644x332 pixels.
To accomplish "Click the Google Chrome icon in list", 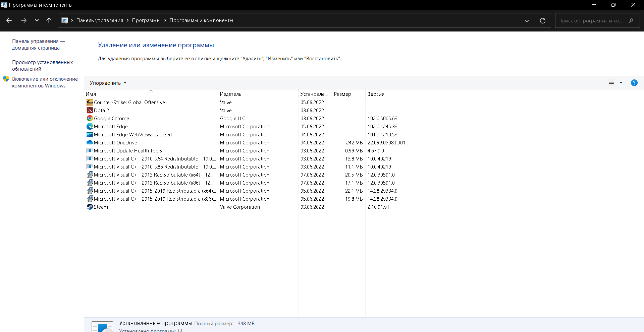I will pyautogui.click(x=90, y=118).
